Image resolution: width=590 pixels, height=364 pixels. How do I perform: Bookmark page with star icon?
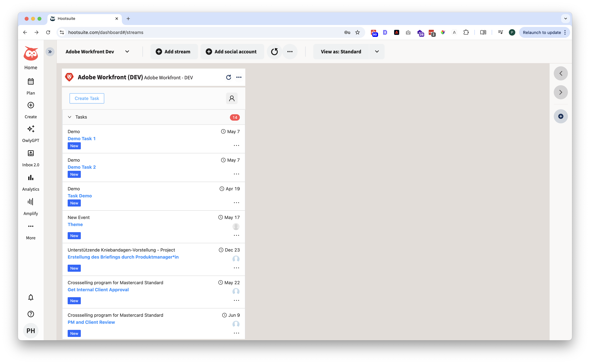click(x=358, y=32)
